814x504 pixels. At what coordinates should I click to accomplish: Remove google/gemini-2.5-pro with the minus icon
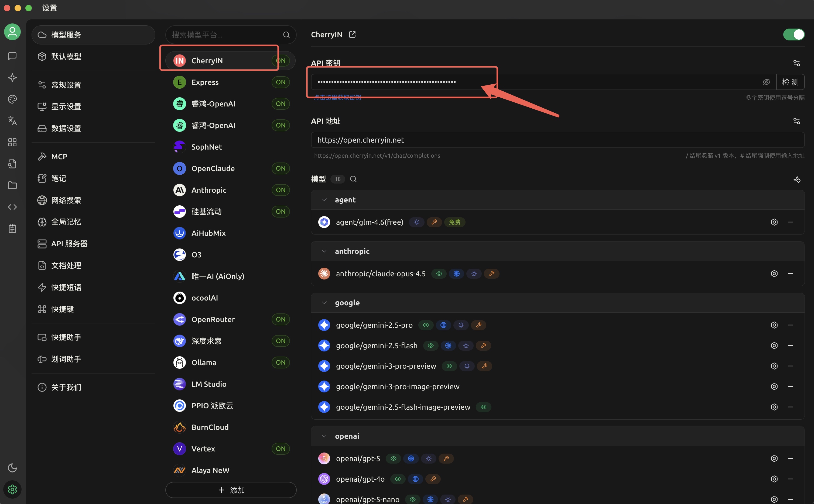tap(790, 325)
